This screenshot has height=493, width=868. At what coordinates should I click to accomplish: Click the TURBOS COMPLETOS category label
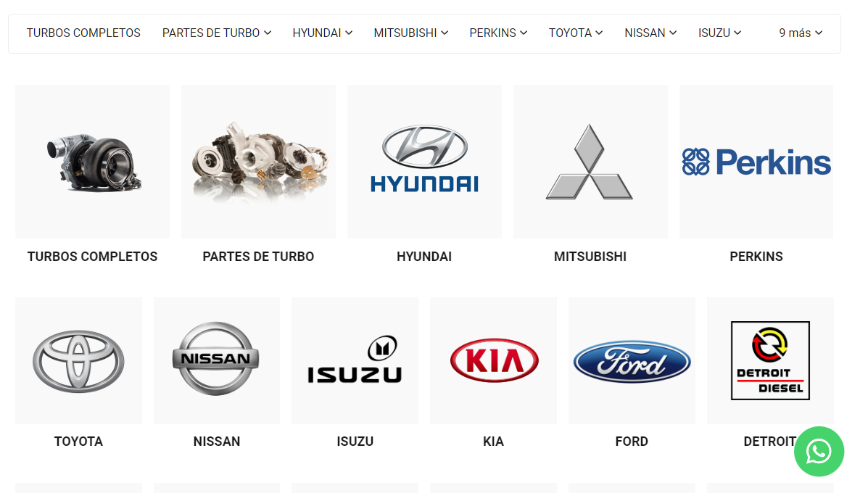(x=92, y=257)
